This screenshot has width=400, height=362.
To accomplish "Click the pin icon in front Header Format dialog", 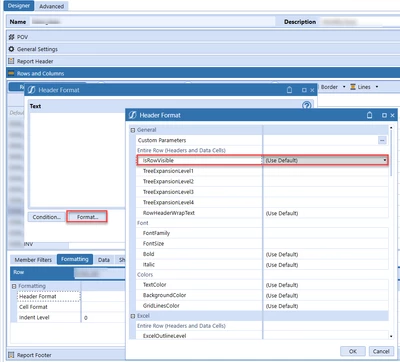I will pos(369,115).
